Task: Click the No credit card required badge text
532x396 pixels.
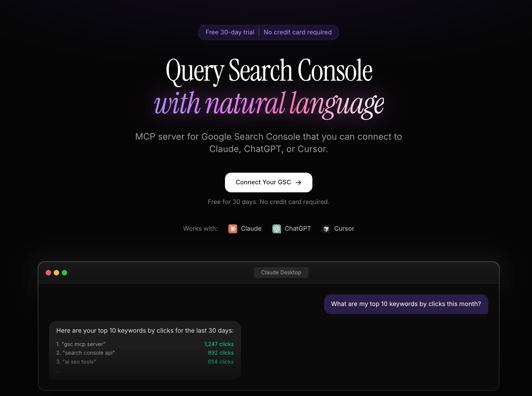Action: pos(298,32)
